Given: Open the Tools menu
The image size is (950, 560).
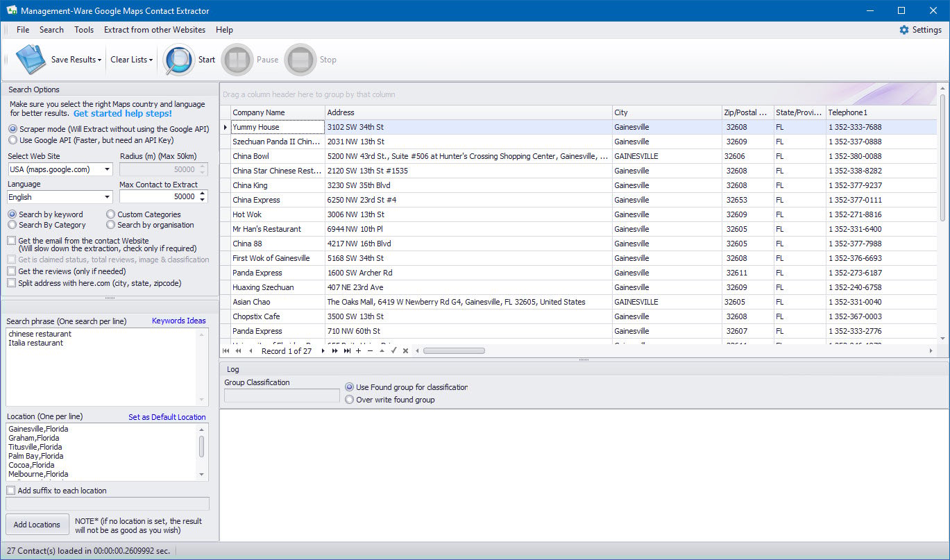Looking at the screenshot, I should [84, 30].
